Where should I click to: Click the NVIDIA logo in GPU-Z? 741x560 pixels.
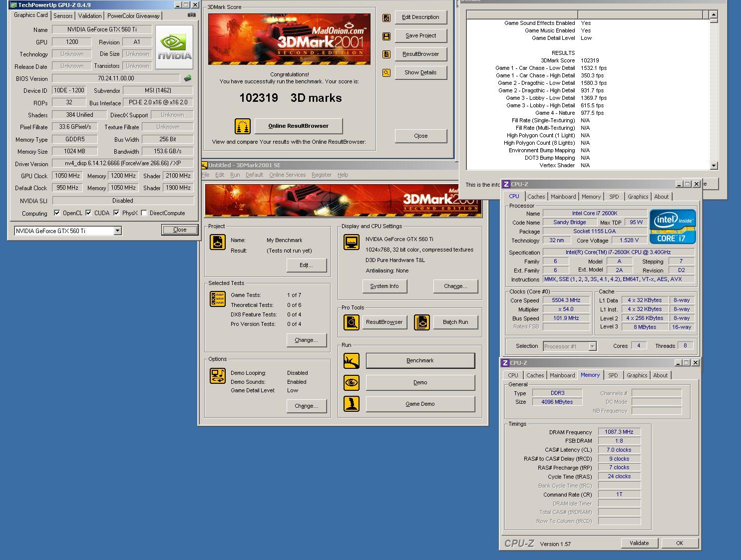pyautogui.click(x=174, y=47)
